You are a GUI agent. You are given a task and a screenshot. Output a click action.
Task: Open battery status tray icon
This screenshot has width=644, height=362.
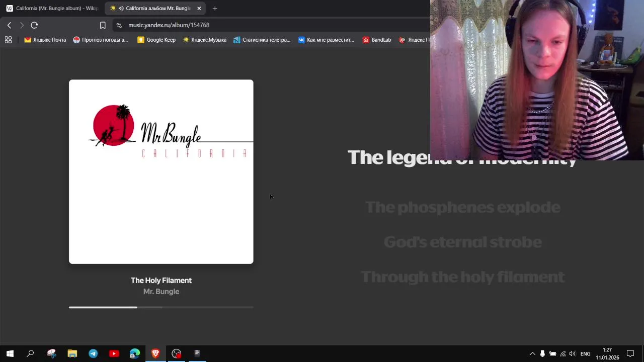(552, 354)
